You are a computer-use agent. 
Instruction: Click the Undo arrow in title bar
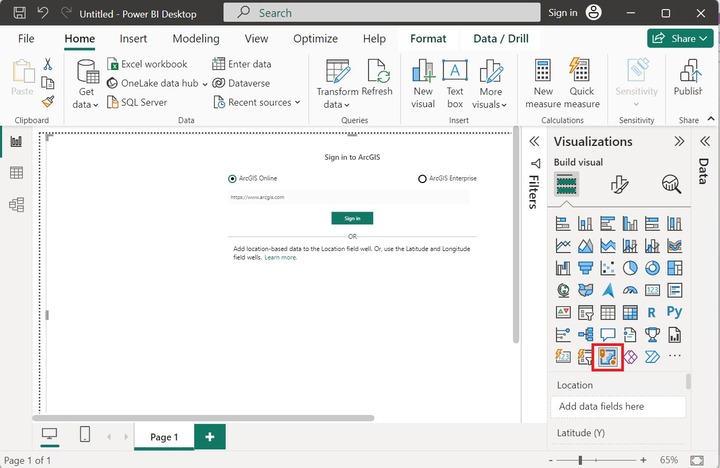click(x=43, y=13)
